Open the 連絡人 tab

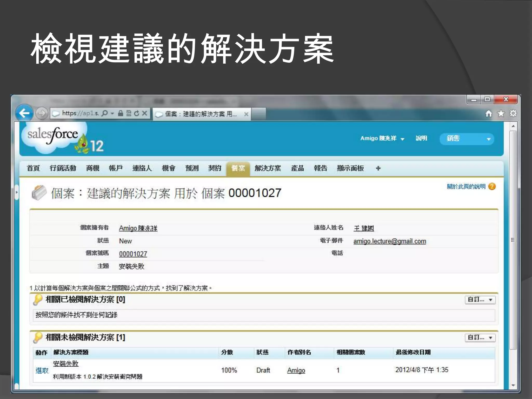[x=142, y=168]
